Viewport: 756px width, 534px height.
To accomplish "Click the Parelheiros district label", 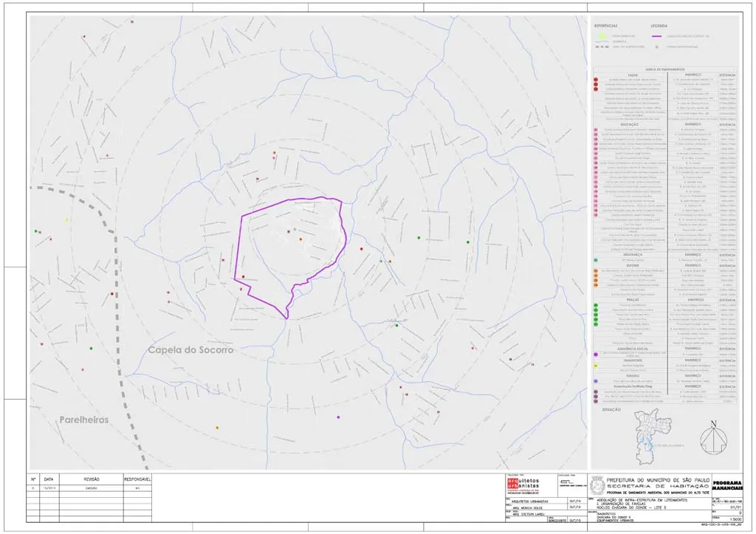I will pyautogui.click(x=83, y=420).
